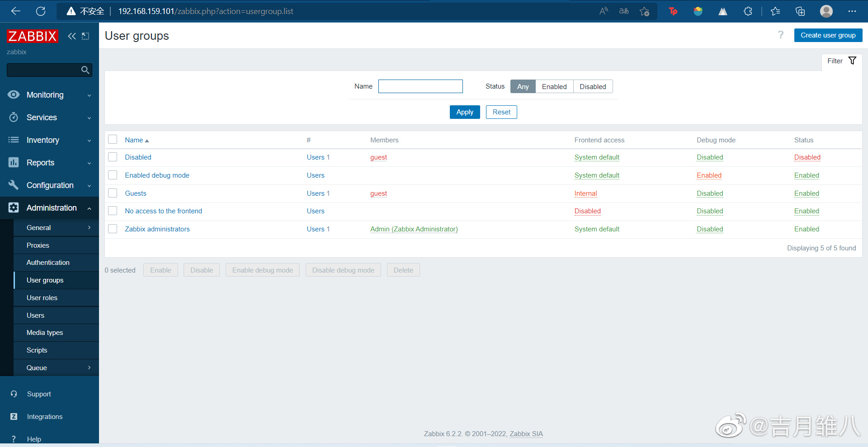Check the select-all checkbox in table header

pyautogui.click(x=113, y=139)
